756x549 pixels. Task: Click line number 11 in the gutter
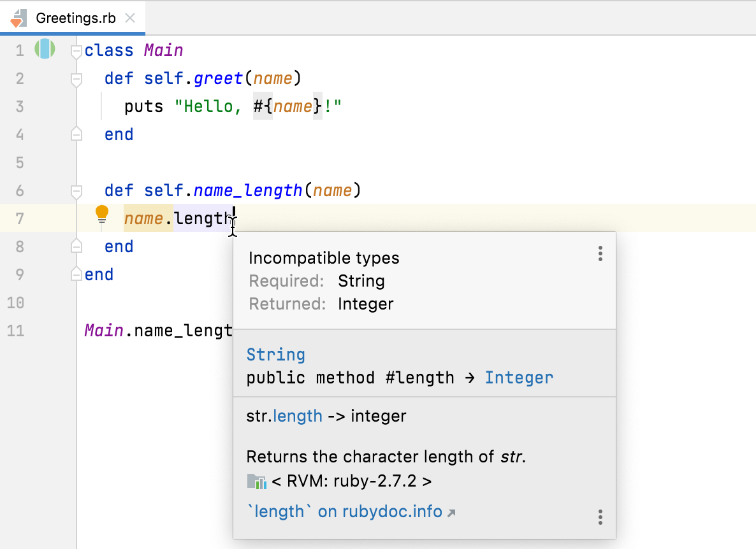15,331
